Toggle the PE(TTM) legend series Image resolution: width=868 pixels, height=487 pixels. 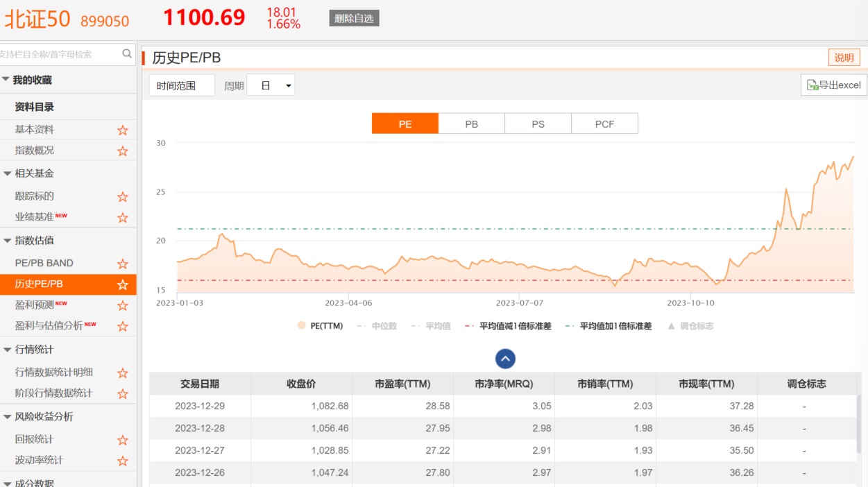pos(320,326)
